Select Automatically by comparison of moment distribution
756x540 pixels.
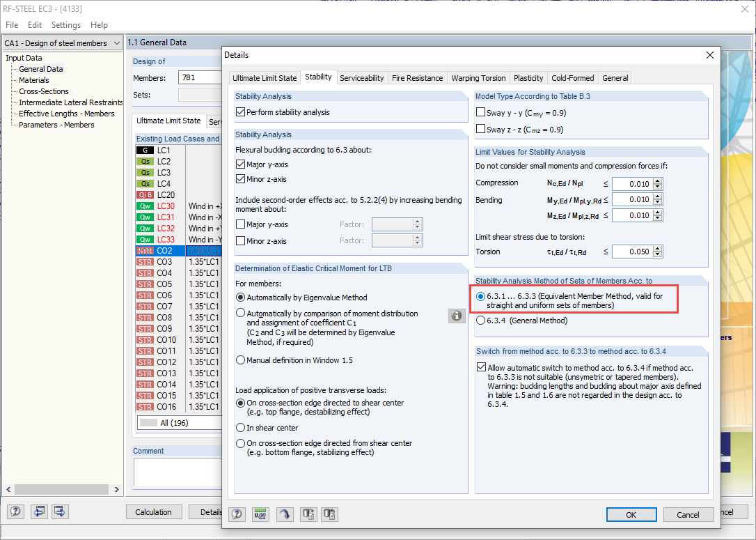[x=241, y=313]
